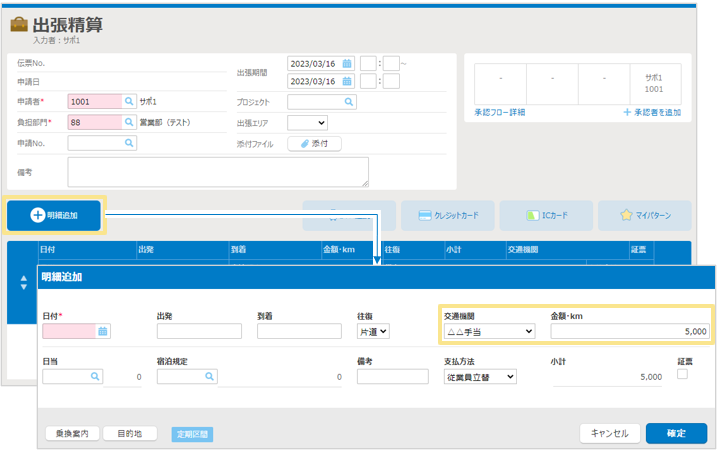Viewport: 720px width, 450px height.
Task: Click the 承認者を追加 link
Action: [652, 112]
